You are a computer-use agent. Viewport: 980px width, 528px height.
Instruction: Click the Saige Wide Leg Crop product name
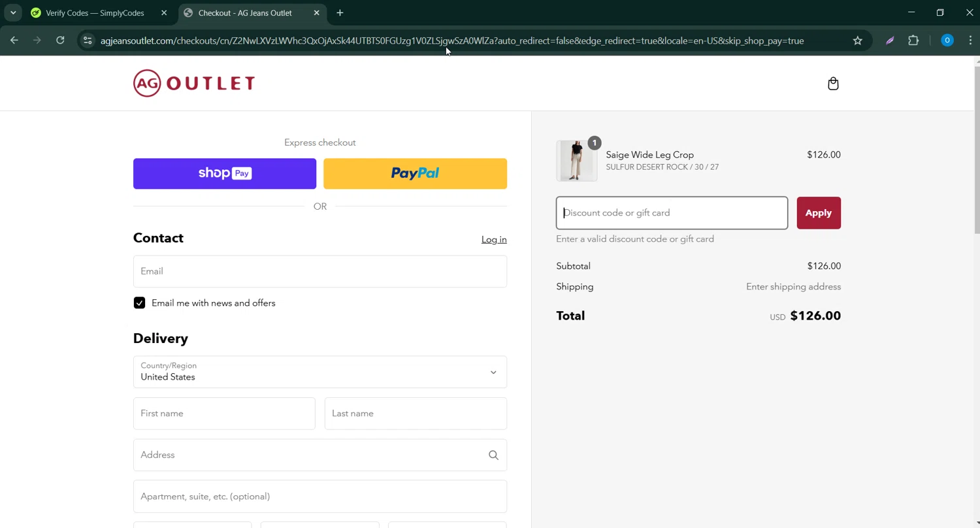pyautogui.click(x=649, y=155)
